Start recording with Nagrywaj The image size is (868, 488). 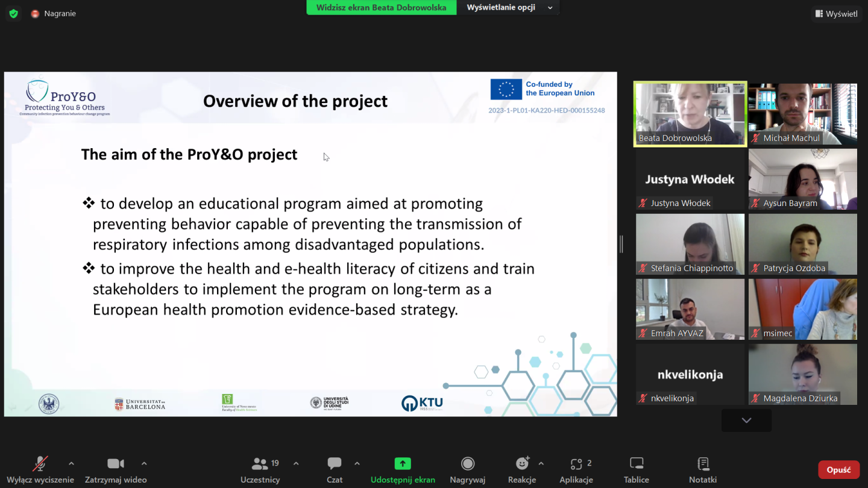coord(468,470)
